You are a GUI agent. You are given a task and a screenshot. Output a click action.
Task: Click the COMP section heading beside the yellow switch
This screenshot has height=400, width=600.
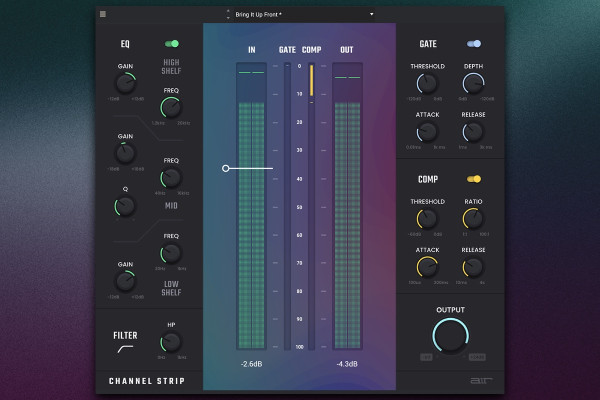click(428, 179)
